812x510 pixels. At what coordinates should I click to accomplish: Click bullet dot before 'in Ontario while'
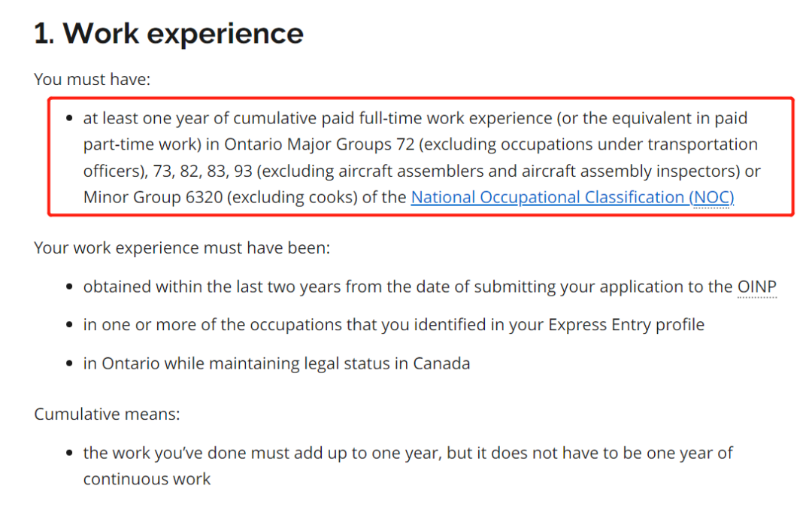pyautogui.click(x=69, y=364)
